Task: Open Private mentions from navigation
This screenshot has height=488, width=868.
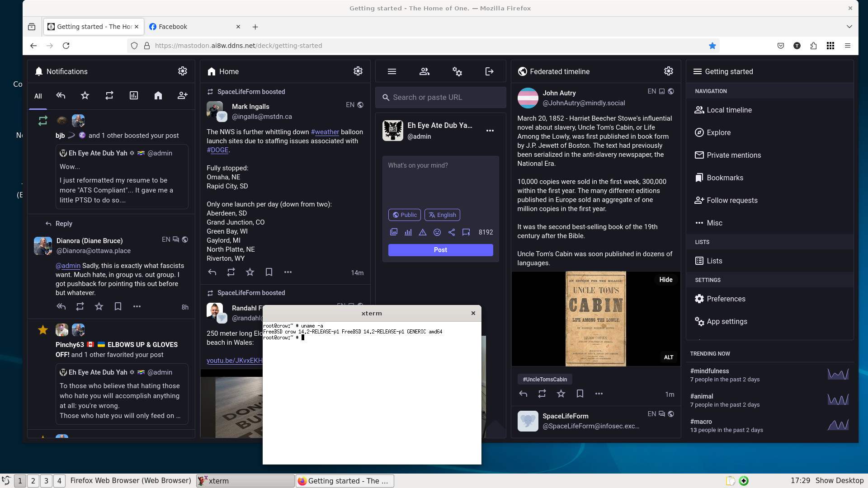Action: coord(769,155)
